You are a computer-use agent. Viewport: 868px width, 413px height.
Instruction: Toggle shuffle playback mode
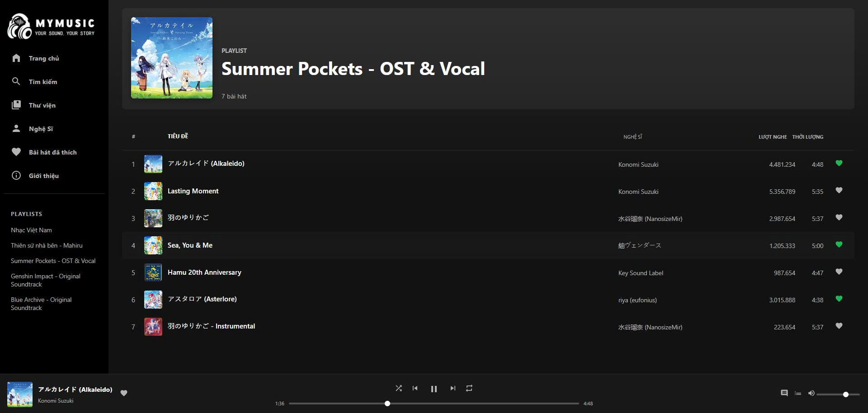[398, 388]
